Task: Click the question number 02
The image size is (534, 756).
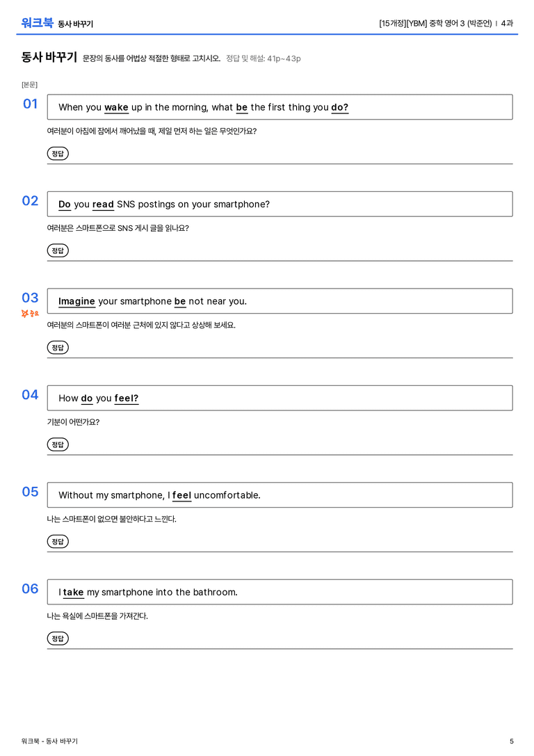Action: (30, 200)
